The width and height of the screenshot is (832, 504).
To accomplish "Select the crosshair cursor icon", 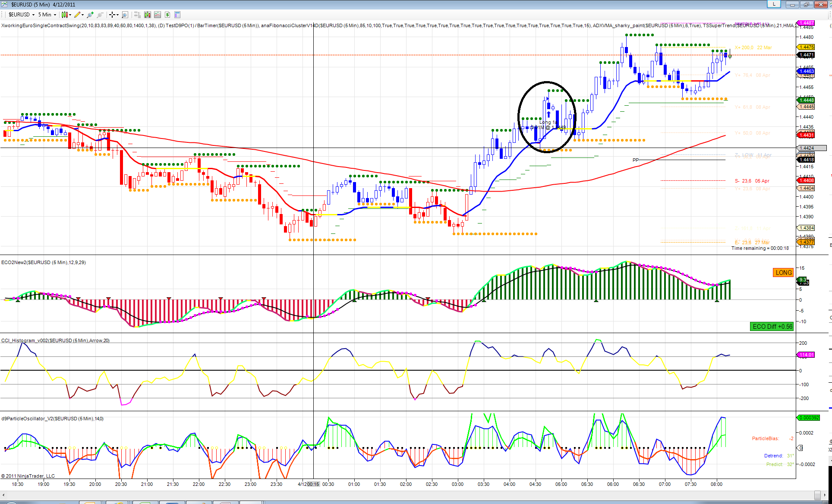I will click(112, 15).
